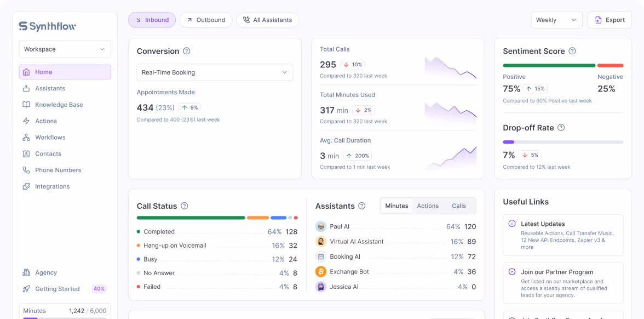Screen dimensions: 644x319
Task: Click the Sentiment Score help icon
Action: [x=572, y=51]
